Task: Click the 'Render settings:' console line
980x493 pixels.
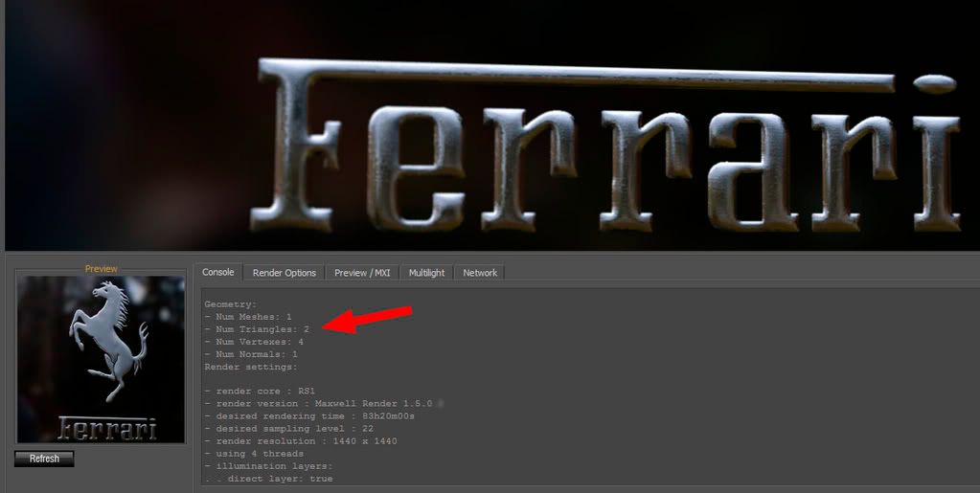Action: [x=251, y=367]
